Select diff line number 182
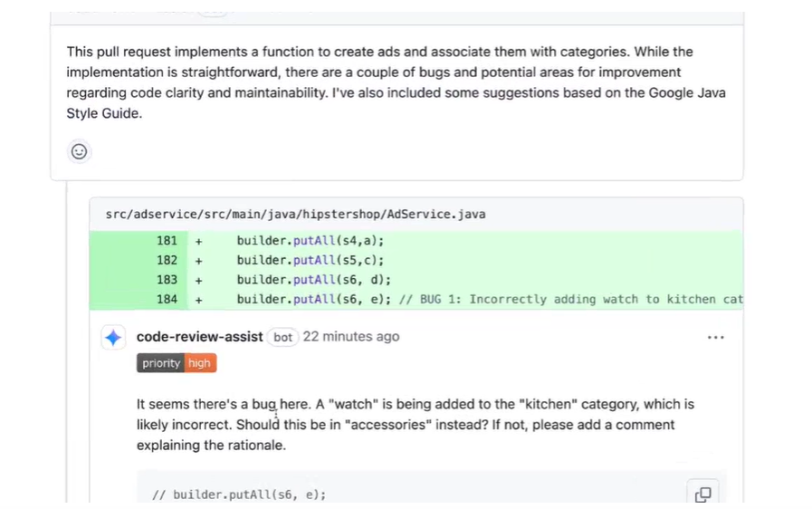Image resolution: width=812 pixels, height=509 pixels. pyautogui.click(x=167, y=261)
